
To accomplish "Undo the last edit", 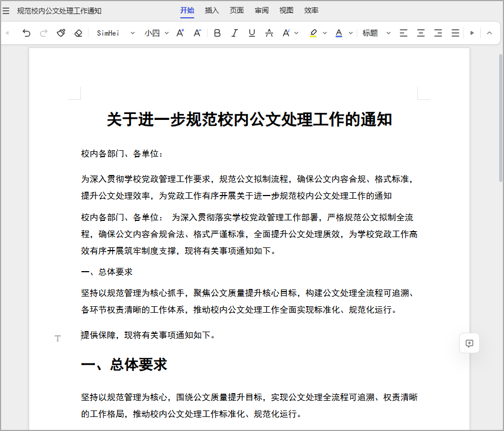I will pyautogui.click(x=26, y=33).
